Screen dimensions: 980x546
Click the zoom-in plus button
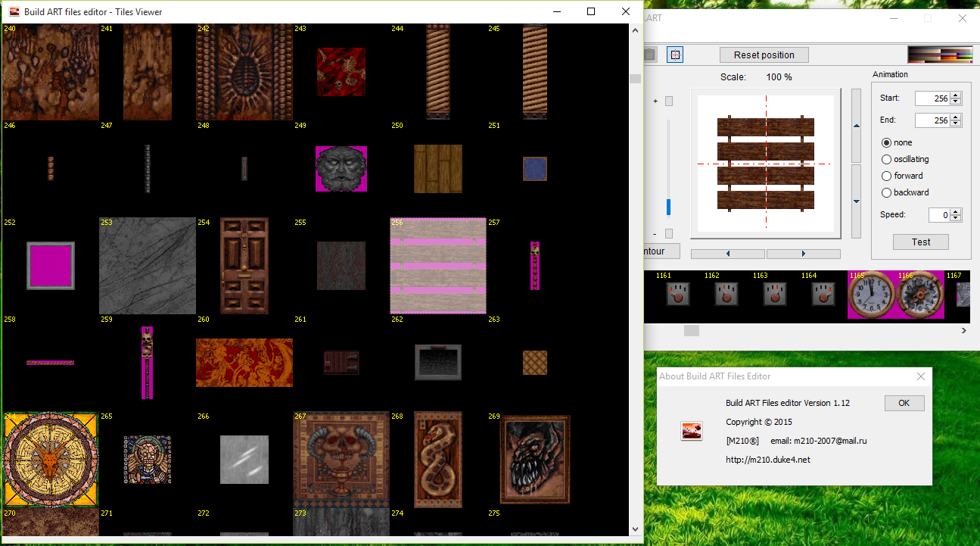point(668,101)
